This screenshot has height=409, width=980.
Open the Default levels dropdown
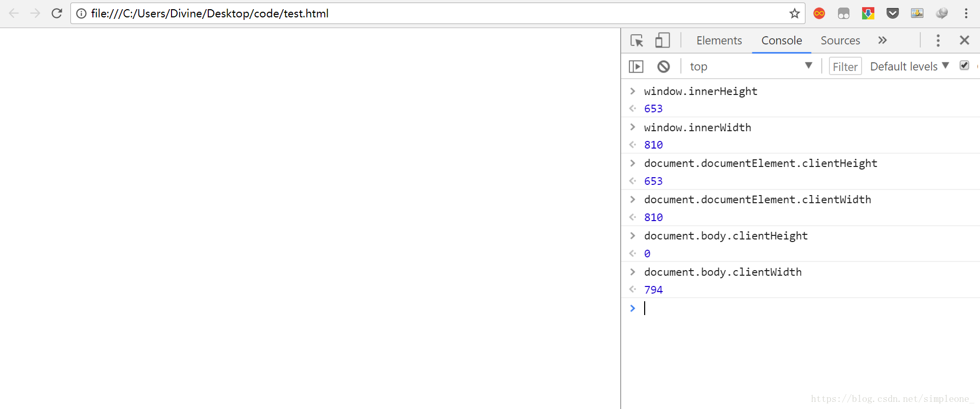point(909,66)
